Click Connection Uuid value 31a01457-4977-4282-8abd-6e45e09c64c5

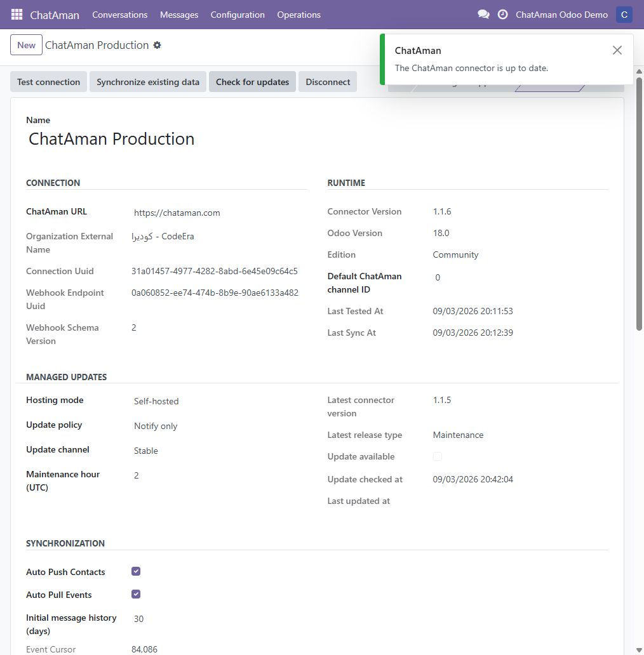[215, 271]
